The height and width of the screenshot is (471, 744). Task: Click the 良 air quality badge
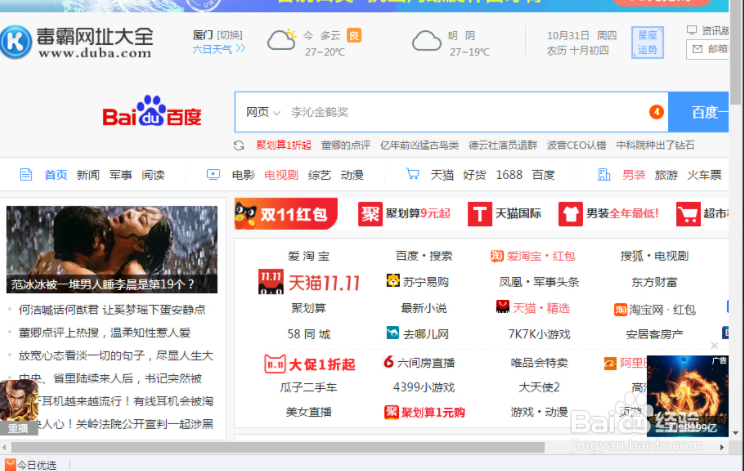tap(354, 35)
